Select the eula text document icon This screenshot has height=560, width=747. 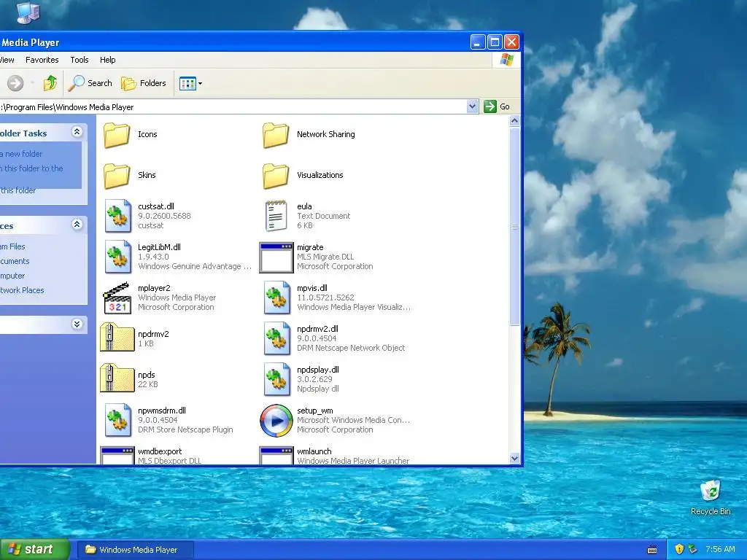click(x=276, y=216)
